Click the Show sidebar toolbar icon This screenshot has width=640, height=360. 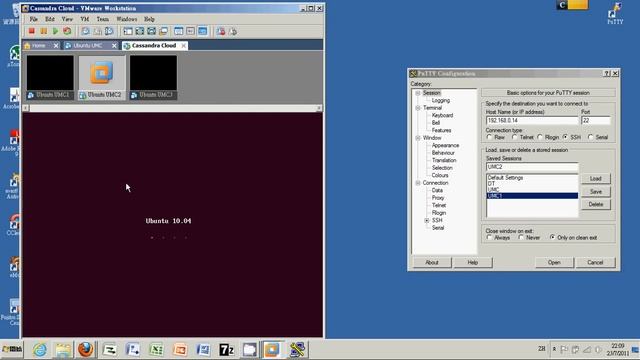click(x=128, y=31)
